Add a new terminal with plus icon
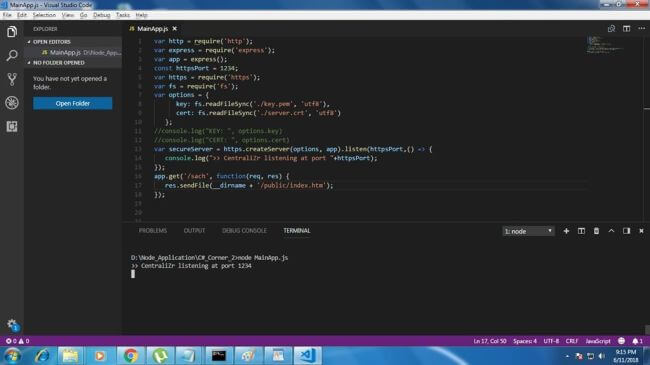Image resolution: width=650 pixels, height=365 pixels. (x=566, y=231)
